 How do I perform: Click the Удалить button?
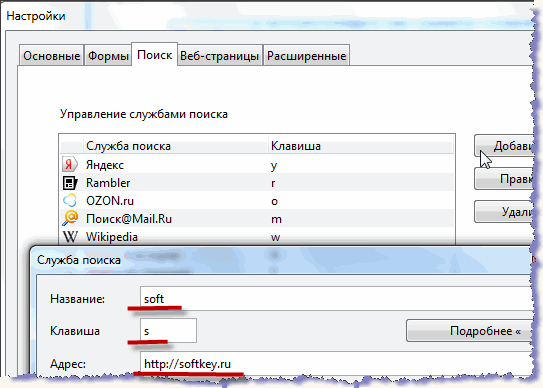(x=504, y=211)
